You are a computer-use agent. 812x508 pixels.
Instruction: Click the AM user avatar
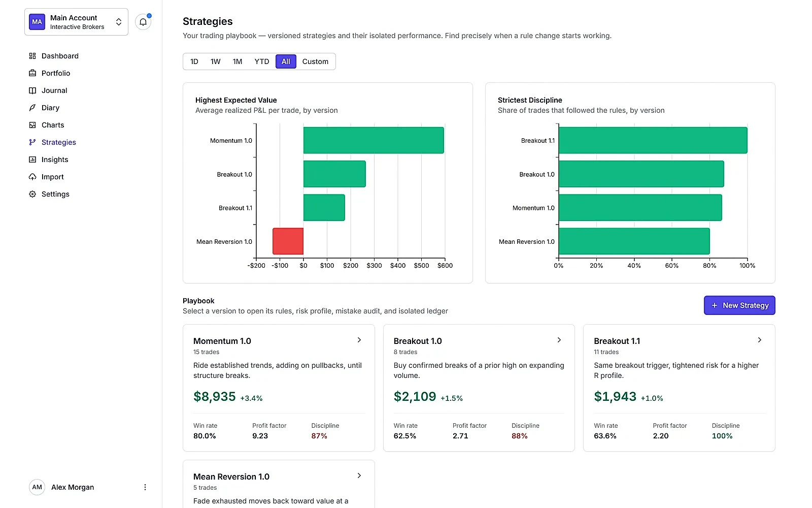pyautogui.click(x=37, y=487)
